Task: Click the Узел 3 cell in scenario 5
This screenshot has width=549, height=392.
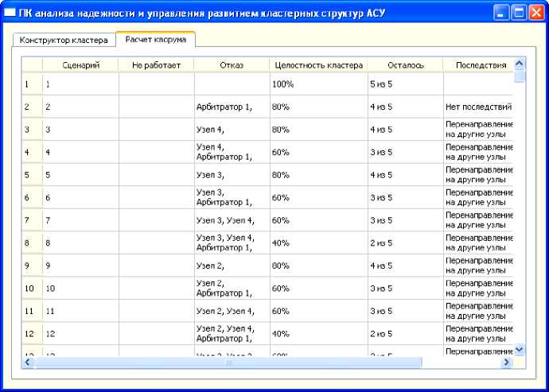Action: click(232, 175)
